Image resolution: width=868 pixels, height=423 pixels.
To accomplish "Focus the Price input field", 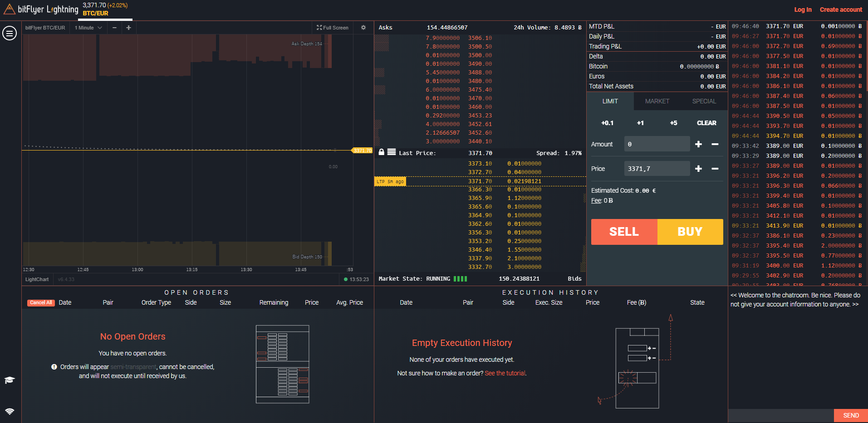I will [x=657, y=169].
